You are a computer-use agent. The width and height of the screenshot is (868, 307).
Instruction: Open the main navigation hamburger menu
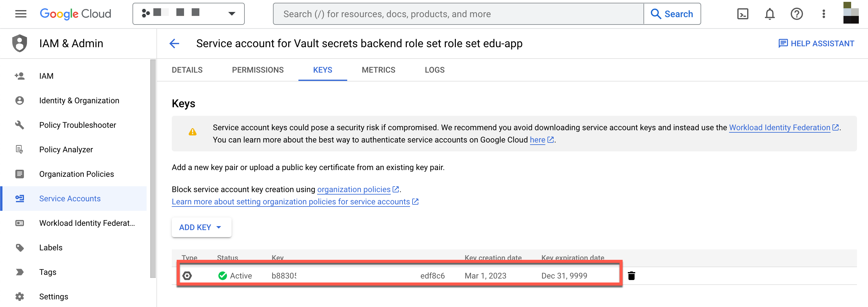(x=21, y=14)
